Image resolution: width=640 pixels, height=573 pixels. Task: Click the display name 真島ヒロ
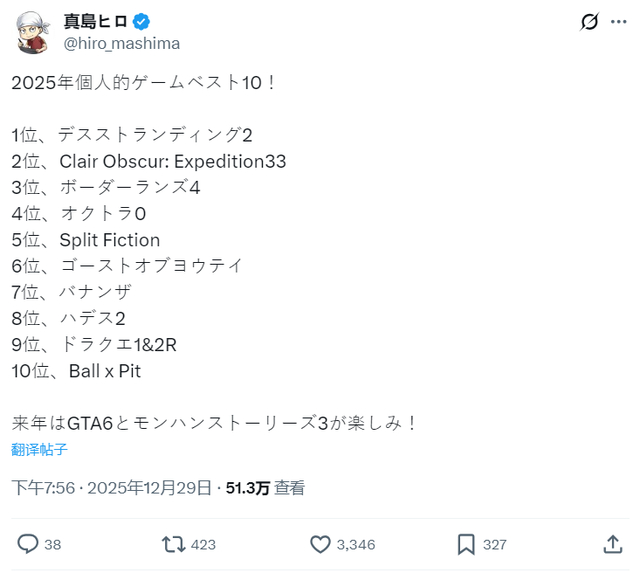(96, 22)
